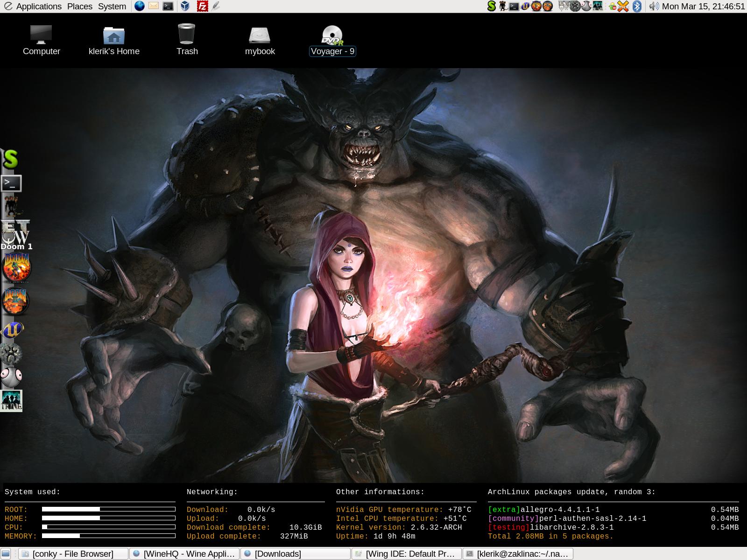Click the ROOT usage bar in conky
Viewport: 747px width, 560px height.
(108, 509)
